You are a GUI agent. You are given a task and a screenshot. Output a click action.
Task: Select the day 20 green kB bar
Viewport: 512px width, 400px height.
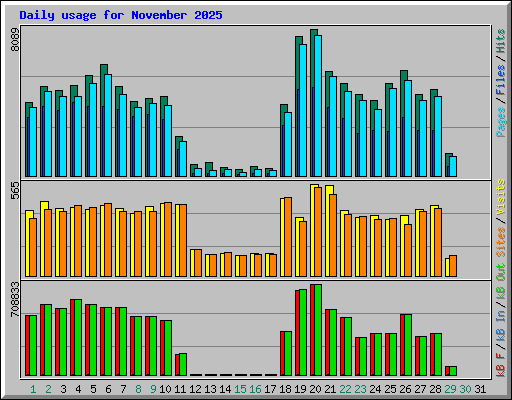tap(318, 330)
